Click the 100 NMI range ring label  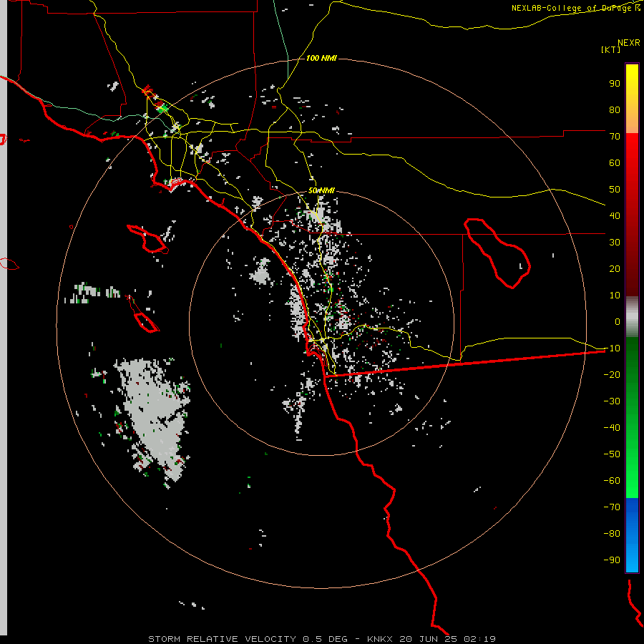point(321,59)
